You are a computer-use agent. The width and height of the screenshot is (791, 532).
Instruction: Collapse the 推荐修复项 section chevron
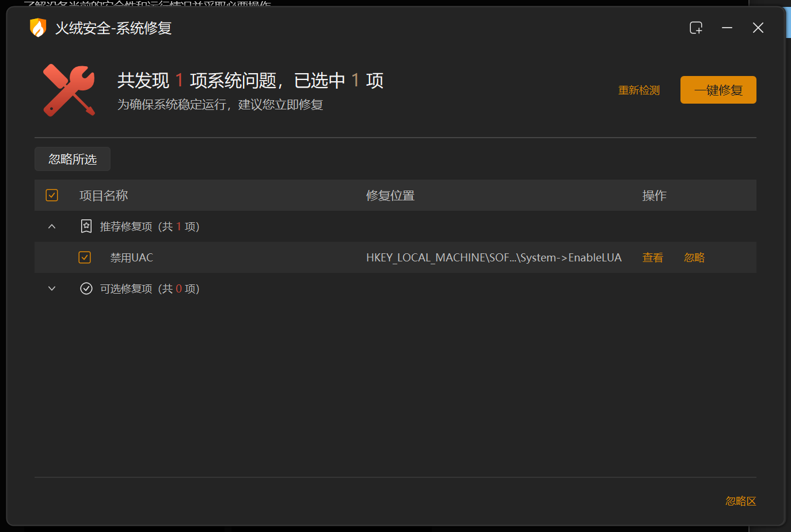(51, 226)
